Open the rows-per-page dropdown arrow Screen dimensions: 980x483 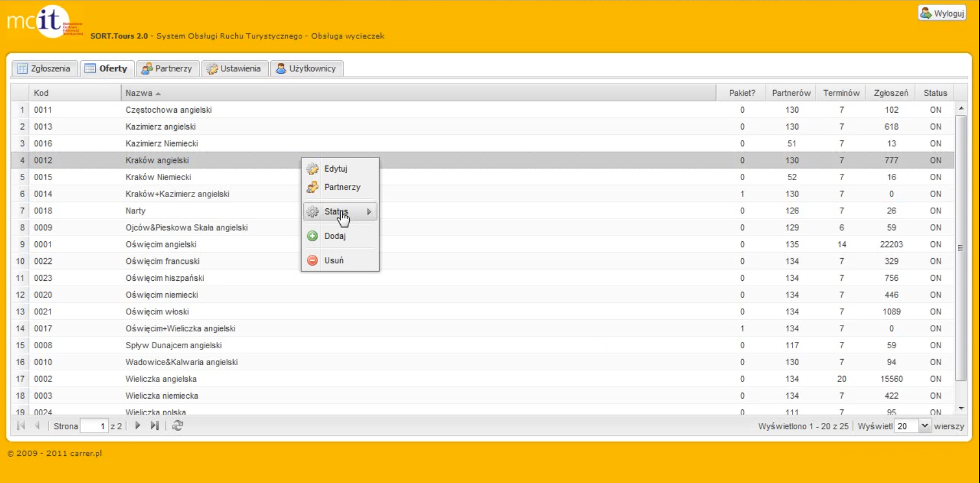pyautogui.click(x=924, y=426)
